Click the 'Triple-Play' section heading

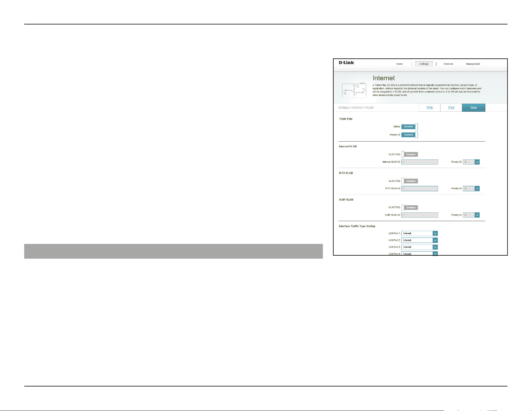(x=346, y=119)
